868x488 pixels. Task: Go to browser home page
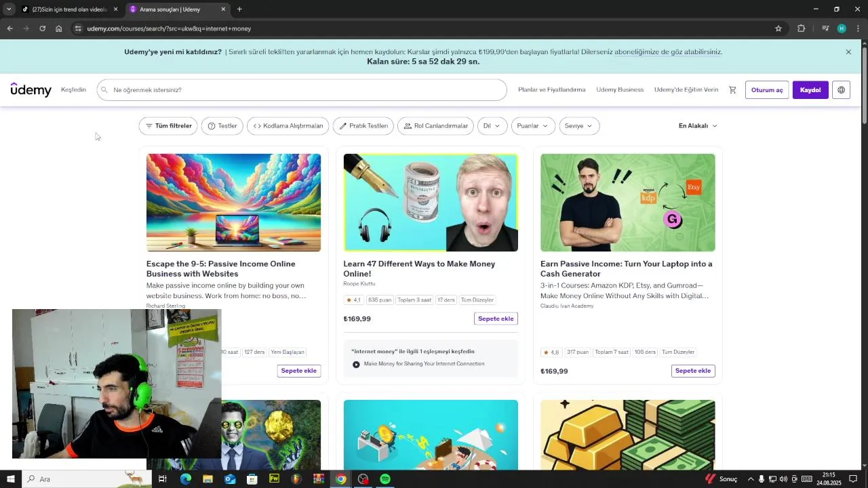(59, 28)
